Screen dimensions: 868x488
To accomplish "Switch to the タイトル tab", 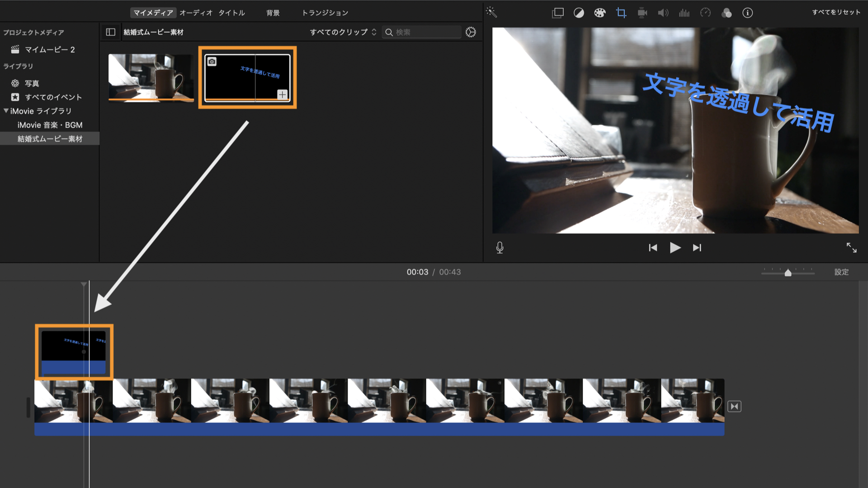I will click(x=231, y=13).
